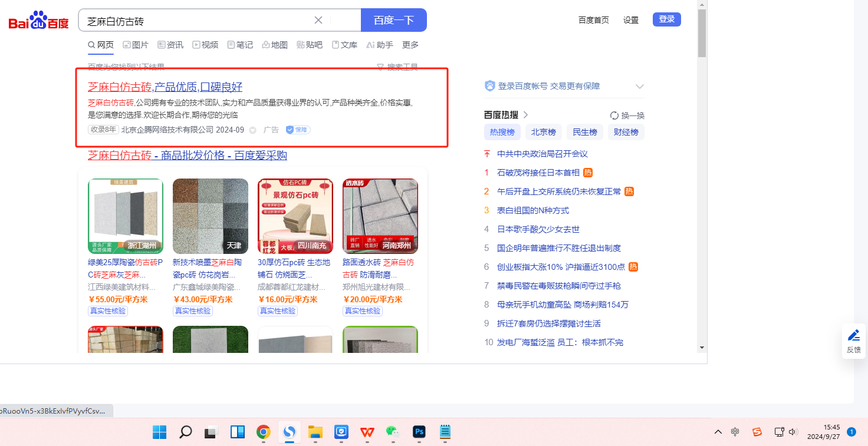
Task: Open hot search 中共中央政治局召开会议
Action: [x=542, y=154]
